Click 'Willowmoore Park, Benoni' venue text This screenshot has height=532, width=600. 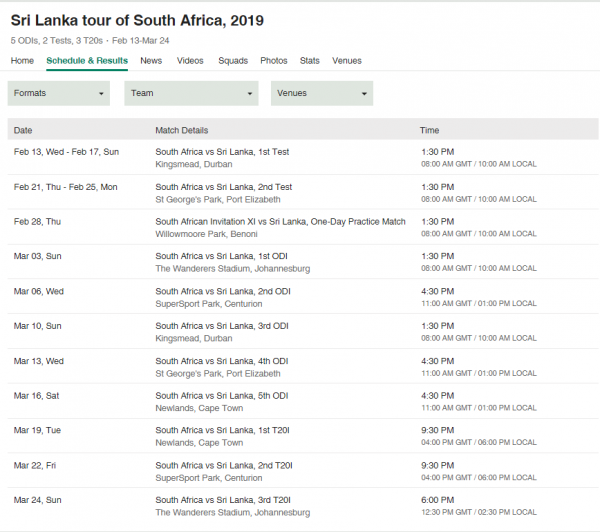pos(206,234)
